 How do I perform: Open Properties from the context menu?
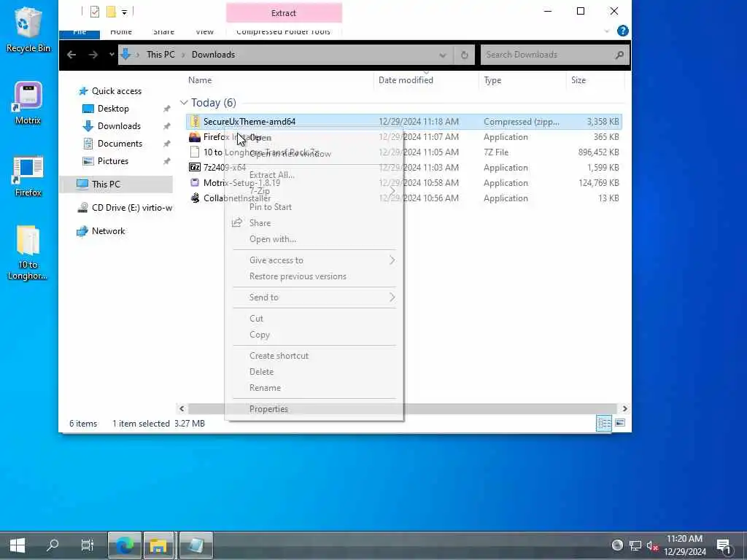(314, 409)
